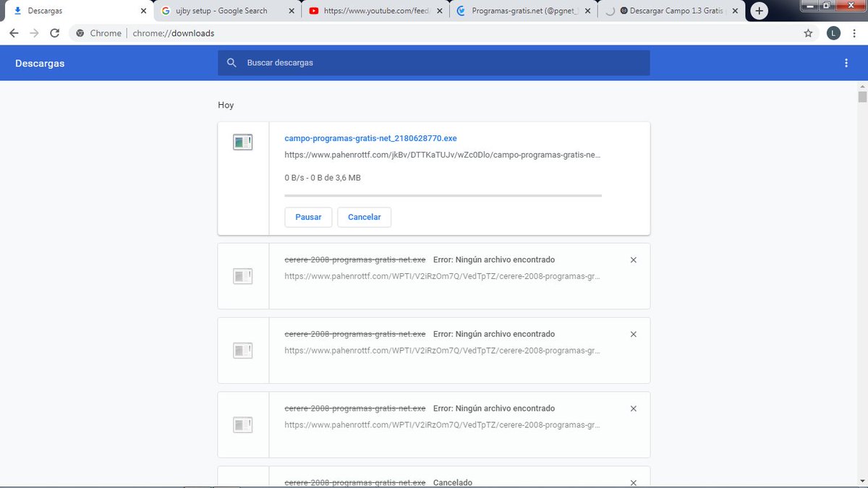
Task: Close the YouTube feed tab
Action: coord(441,11)
